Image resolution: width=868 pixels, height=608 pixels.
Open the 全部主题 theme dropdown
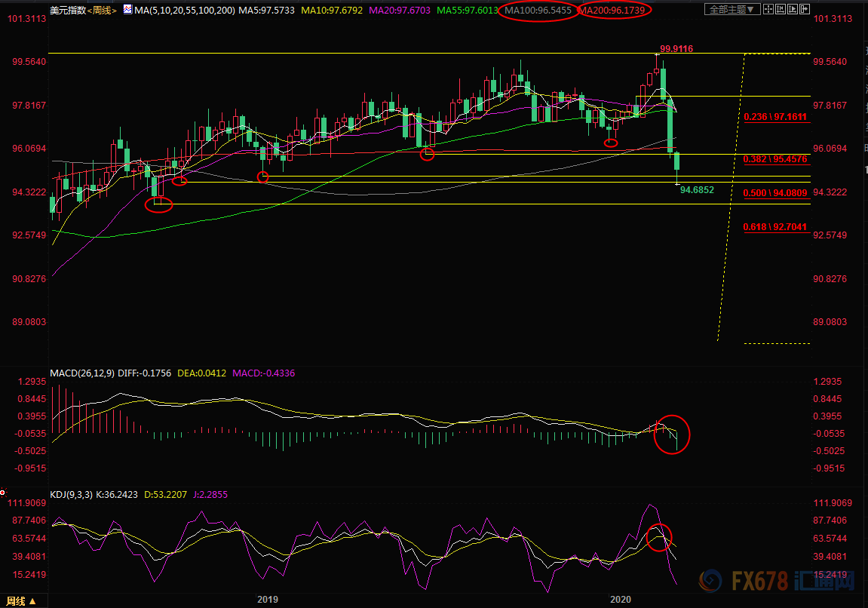pos(730,10)
